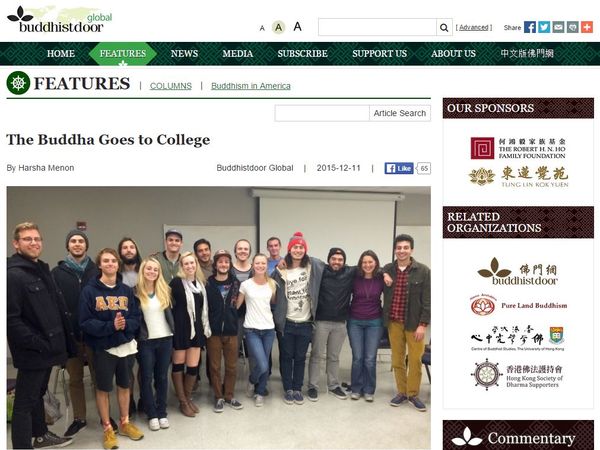Click the green dharma wheel Features icon
Image resolution: width=600 pixels, height=450 pixels.
point(18,83)
